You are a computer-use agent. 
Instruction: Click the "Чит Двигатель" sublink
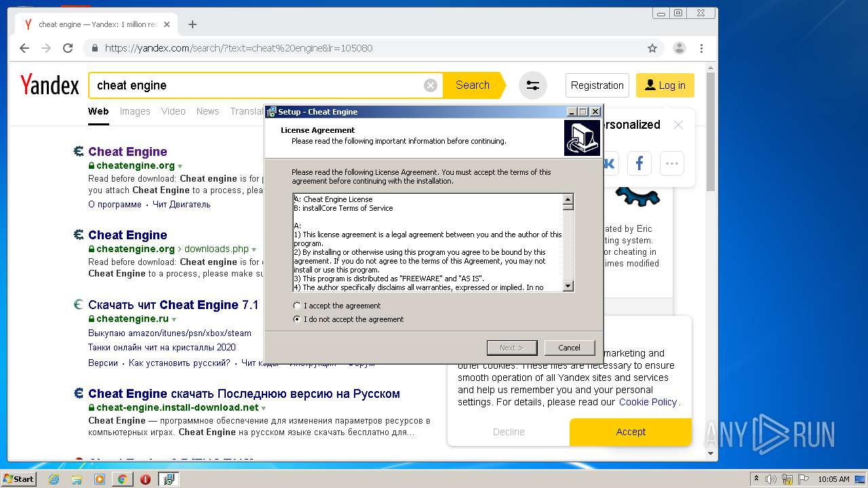click(x=182, y=204)
